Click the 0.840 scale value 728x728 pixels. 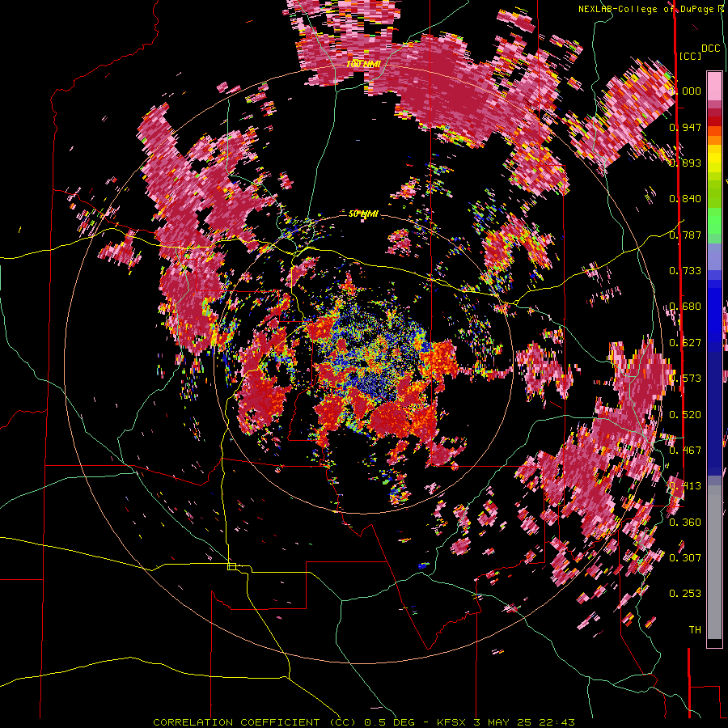pyautogui.click(x=685, y=199)
